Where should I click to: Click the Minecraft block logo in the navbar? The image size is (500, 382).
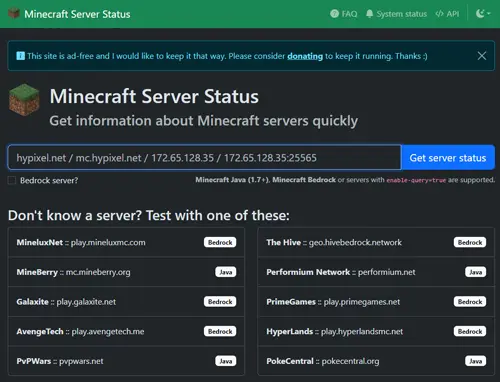14,14
